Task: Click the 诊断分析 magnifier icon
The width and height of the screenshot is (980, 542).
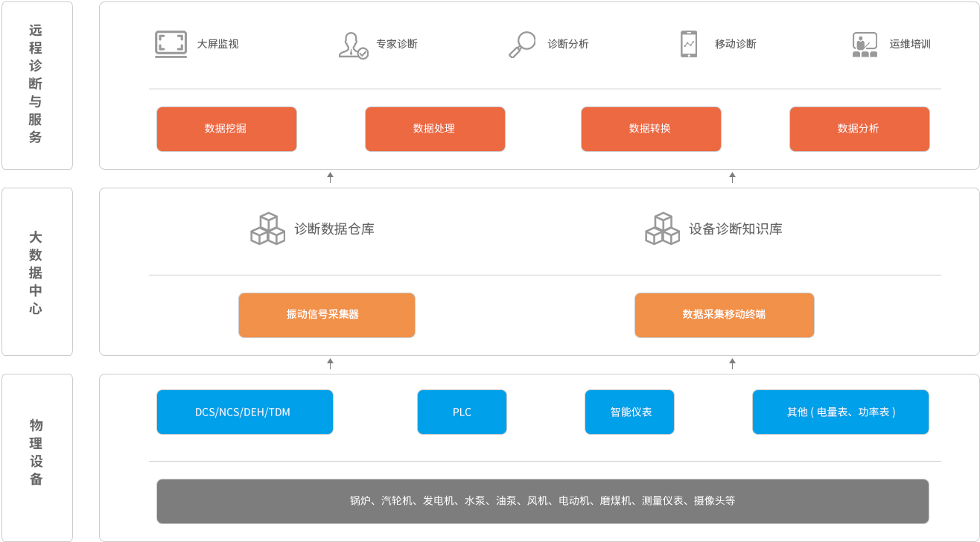Action: coord(522,43)
